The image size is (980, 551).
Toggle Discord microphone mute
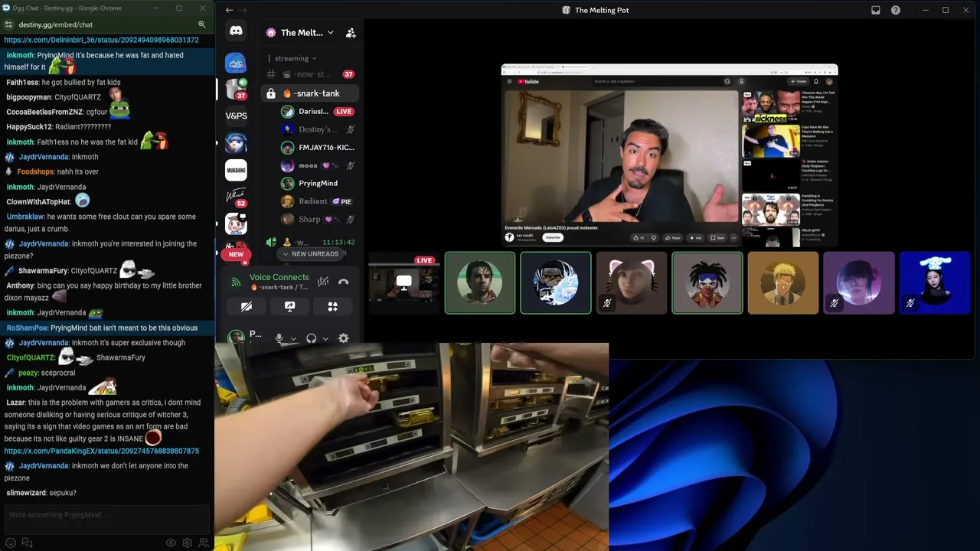point(279,338)
